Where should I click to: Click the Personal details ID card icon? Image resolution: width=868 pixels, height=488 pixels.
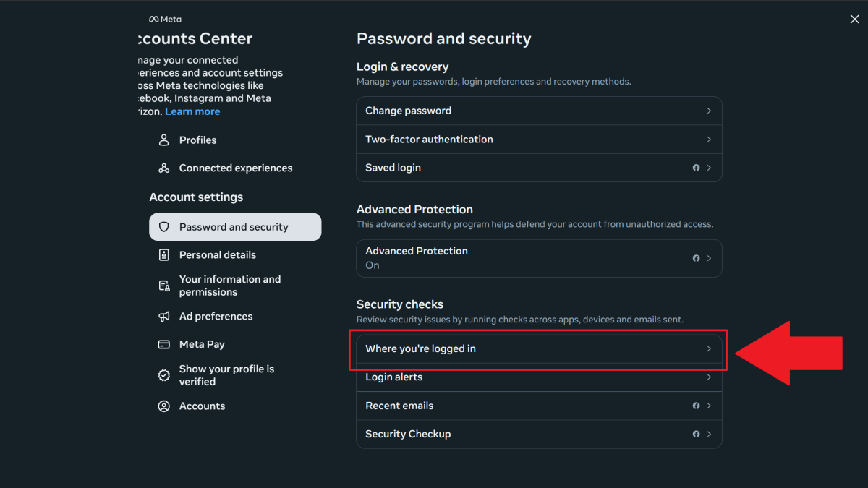tap(163, 255)
